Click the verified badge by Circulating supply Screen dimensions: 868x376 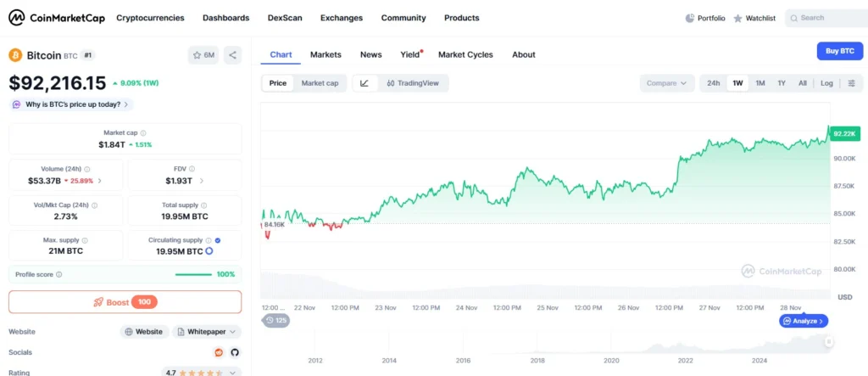point(218,241)
